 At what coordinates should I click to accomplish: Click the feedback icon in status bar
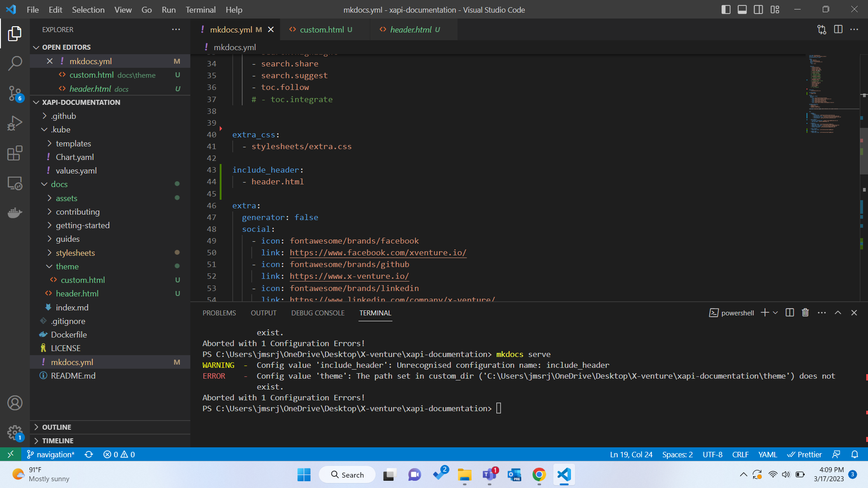coord(836,454)
